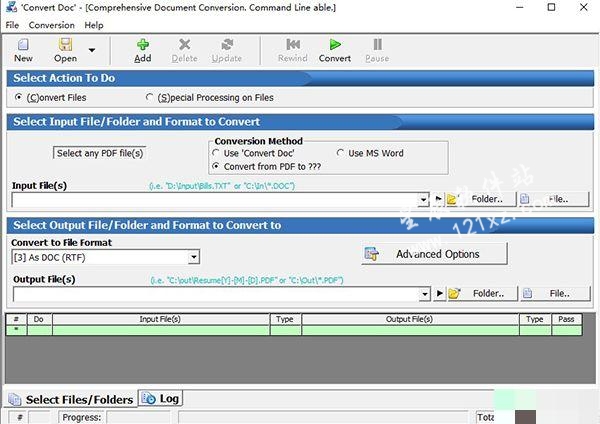Viewport: 600px width, 424px height.
Task: Click the Pause toolbar icon
Action: click(377, 45)
